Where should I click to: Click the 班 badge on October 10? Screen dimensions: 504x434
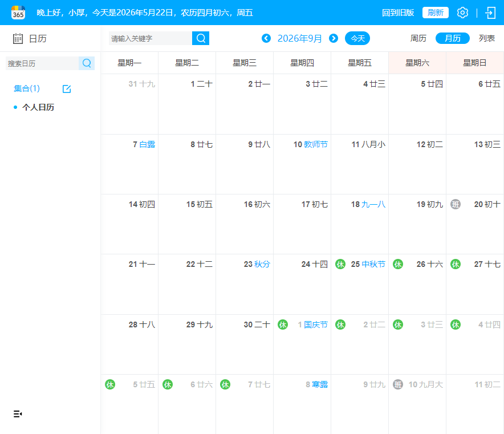[x=398, y=384]
